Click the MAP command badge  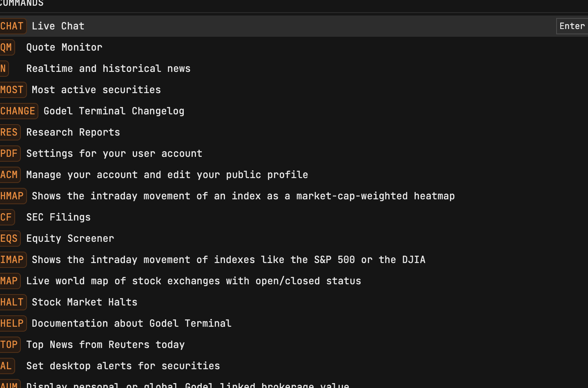[10, 281]
